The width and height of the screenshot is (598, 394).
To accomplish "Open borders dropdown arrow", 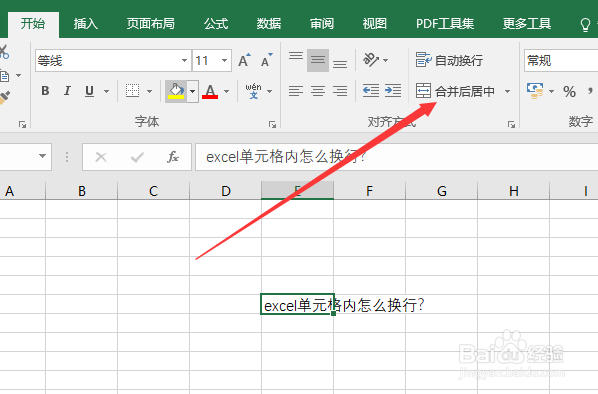I will pos(150,92).
